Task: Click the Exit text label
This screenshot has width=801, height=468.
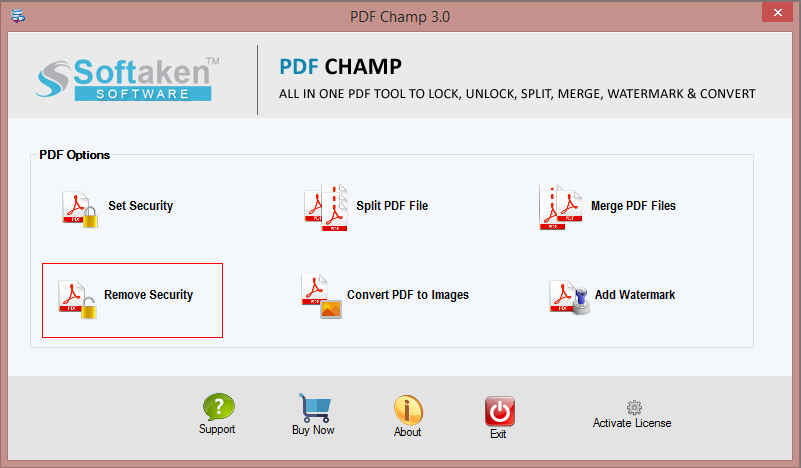Action: [x=498, y=434]
